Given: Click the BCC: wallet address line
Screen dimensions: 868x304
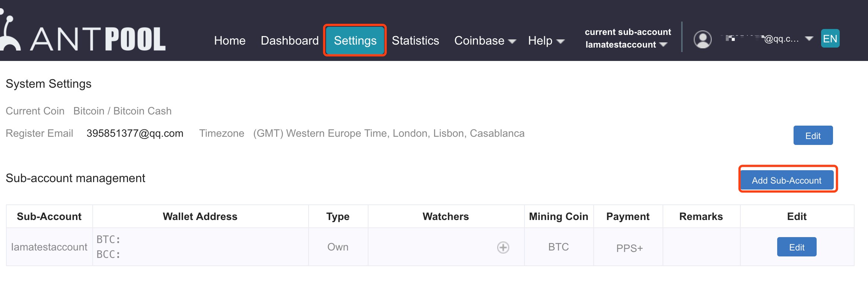Looking at the screenshot, I should [108, 255].
